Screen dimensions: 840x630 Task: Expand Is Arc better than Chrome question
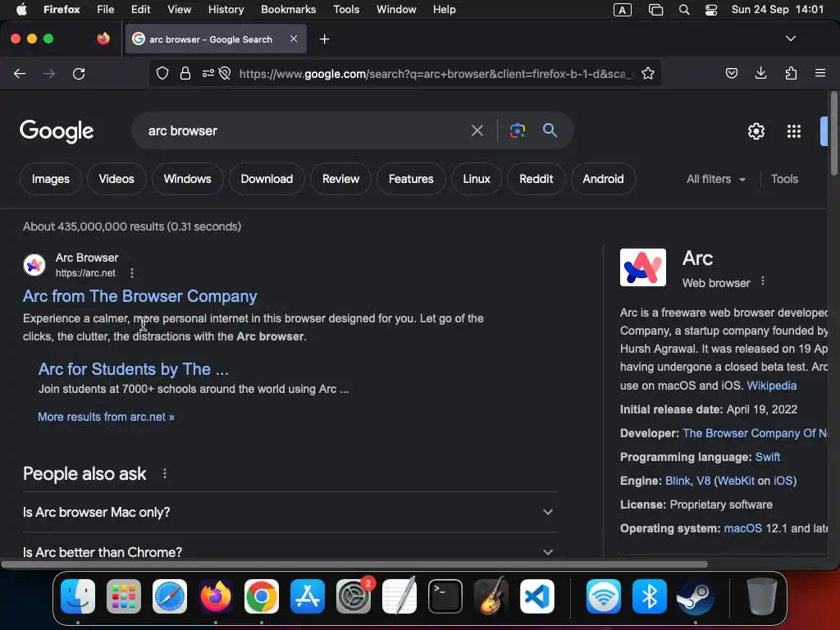tap(290, 552)
